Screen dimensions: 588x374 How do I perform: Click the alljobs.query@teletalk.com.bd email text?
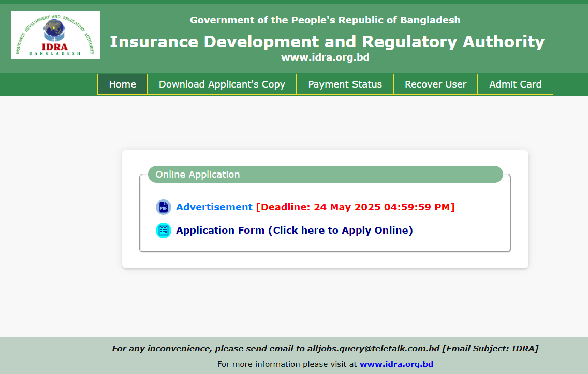373,349
